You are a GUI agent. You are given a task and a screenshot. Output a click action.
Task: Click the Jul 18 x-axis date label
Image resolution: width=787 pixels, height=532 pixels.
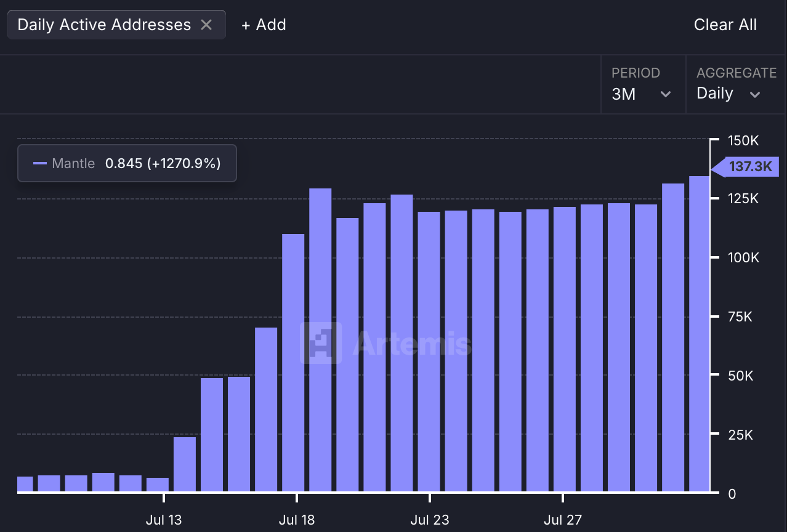pos(297,520)
